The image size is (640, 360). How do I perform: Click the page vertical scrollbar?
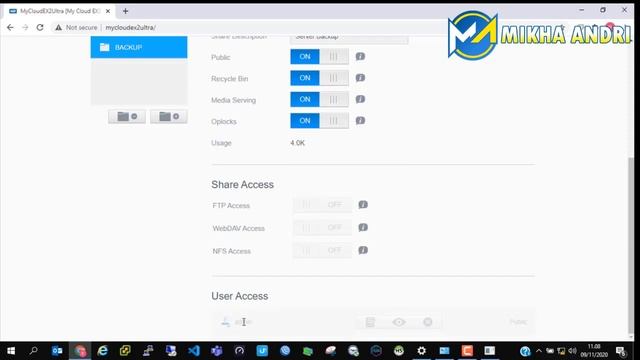coord(631,245)
